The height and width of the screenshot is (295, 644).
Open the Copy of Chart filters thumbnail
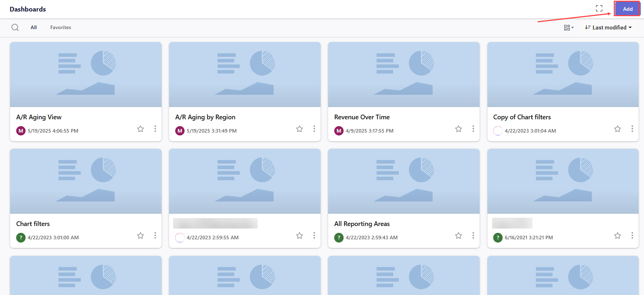[x=563, y=74]
